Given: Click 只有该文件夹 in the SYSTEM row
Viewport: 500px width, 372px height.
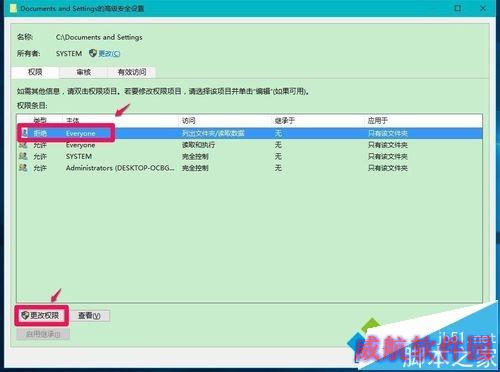Looking at the screenshot, I should [388, 156].
